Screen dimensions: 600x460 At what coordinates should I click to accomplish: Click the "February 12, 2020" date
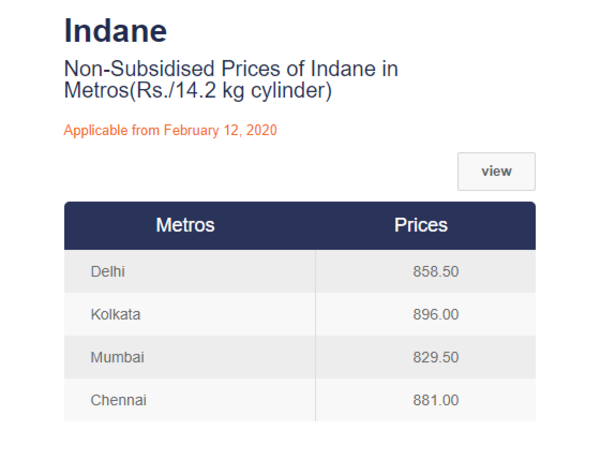pyautogui.click(x=220, y=131)
